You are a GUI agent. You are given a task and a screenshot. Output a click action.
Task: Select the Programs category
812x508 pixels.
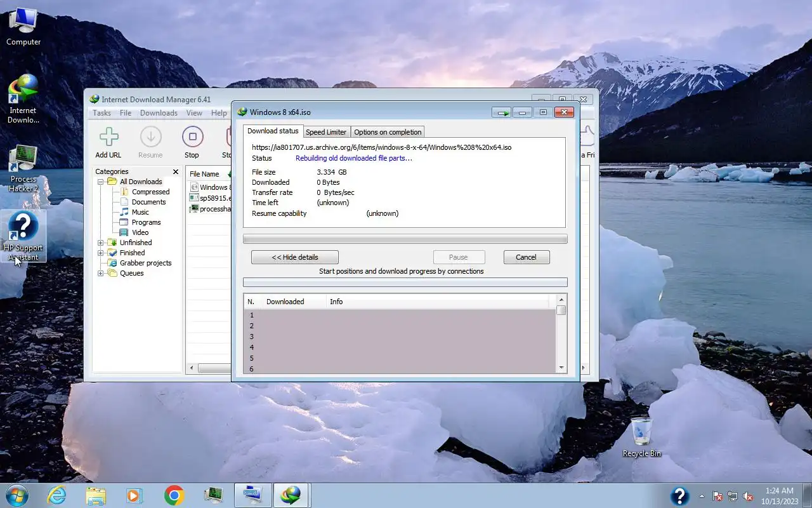pyautogui.click(x=146, y=222)
